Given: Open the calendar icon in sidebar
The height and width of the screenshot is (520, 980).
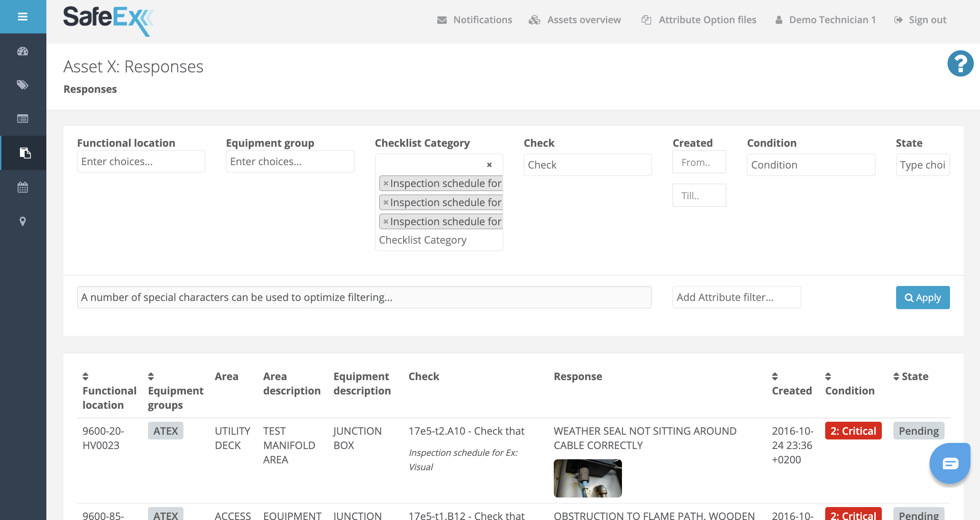Looking at the screenshot, I should tap(23, 187).
